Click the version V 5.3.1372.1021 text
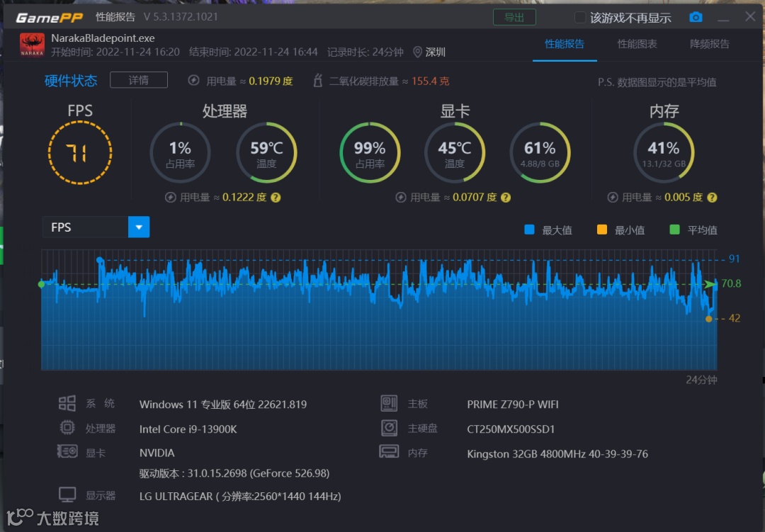This screenshot has height=532, width=765. [181, 17]
